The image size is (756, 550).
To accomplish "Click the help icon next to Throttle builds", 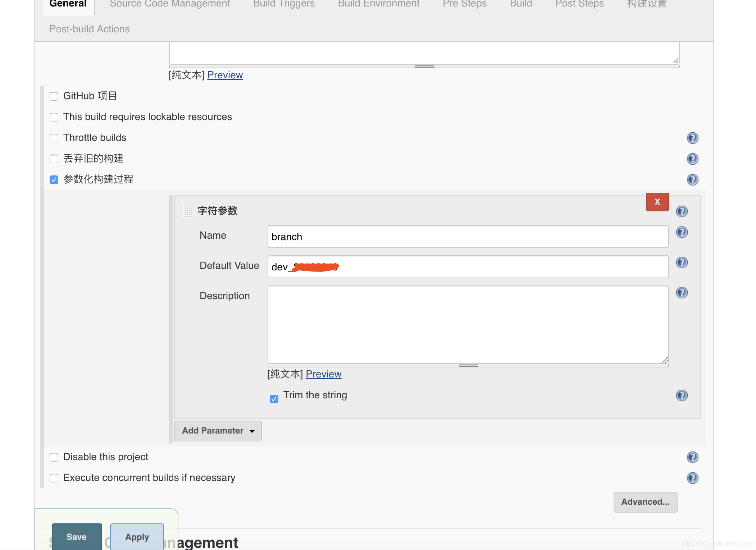I will pos(692,138).
